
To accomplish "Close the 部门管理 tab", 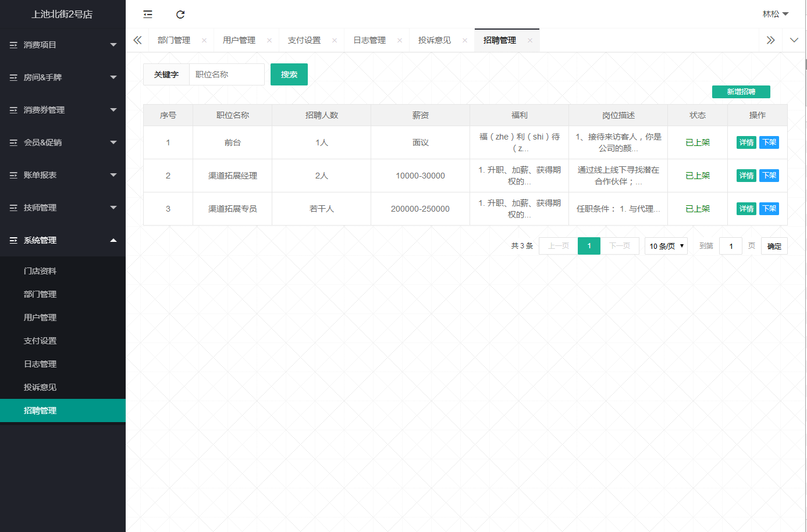I will 204,41.
